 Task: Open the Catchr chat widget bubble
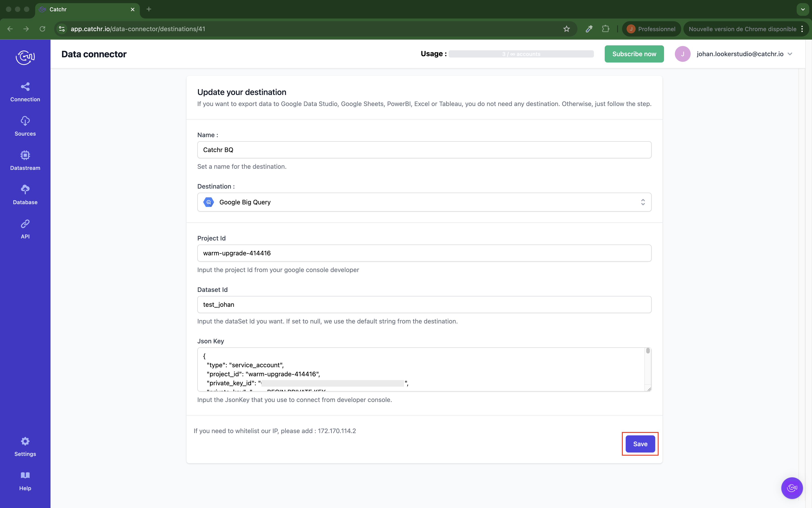pyautogui.click(x=792, y=488)
